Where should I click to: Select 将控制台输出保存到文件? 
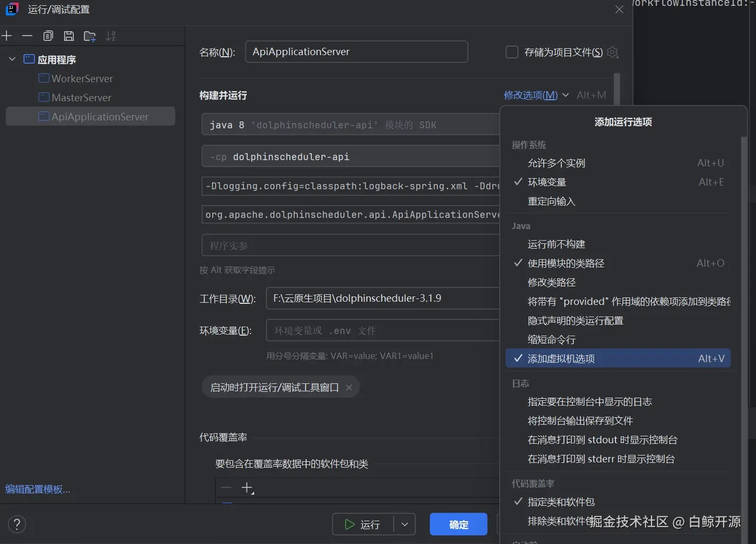point(618,420)
